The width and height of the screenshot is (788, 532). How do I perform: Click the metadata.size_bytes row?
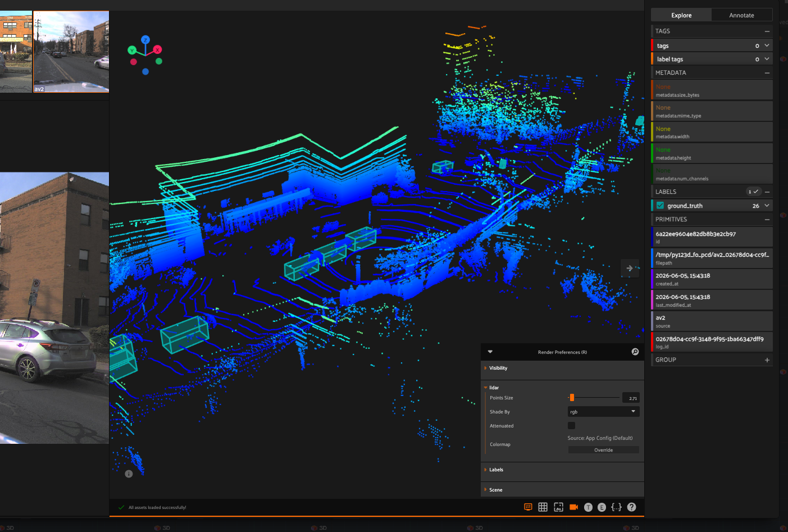712,90
